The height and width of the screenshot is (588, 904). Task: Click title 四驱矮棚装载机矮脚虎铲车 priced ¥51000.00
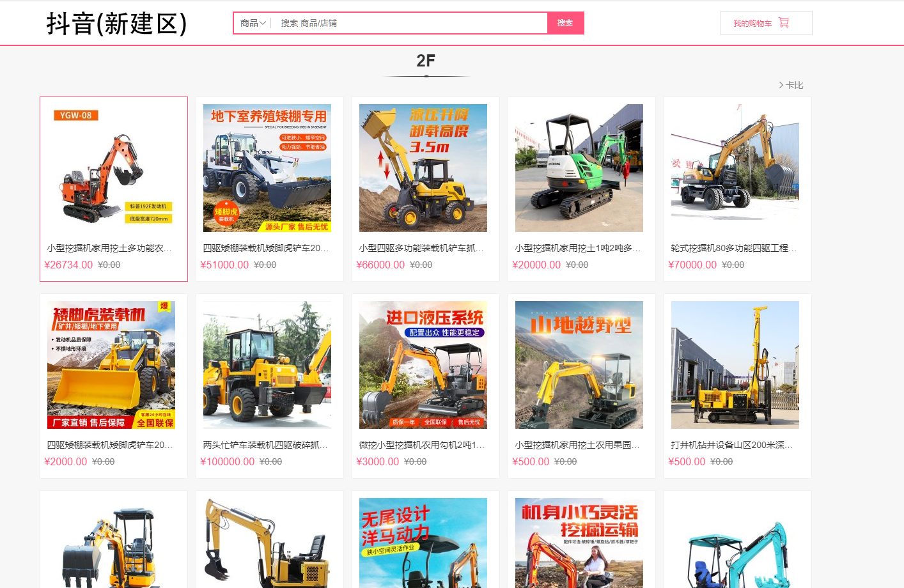point(265,248)
